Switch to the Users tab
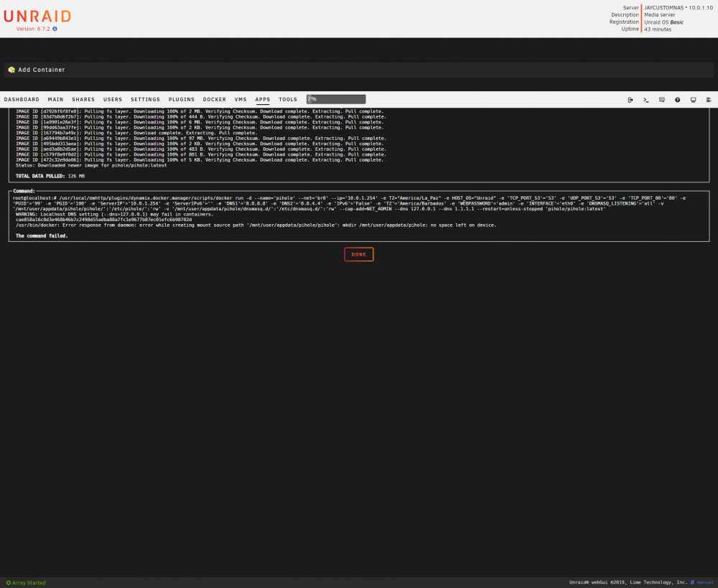The width and height of the screenshot is (718, 588). point(113,99)
